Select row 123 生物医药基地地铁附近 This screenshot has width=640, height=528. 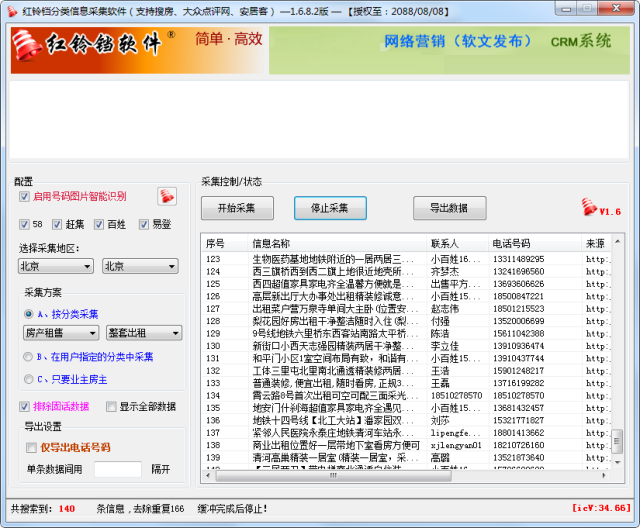pyautogui.click(x=333, y=259)
